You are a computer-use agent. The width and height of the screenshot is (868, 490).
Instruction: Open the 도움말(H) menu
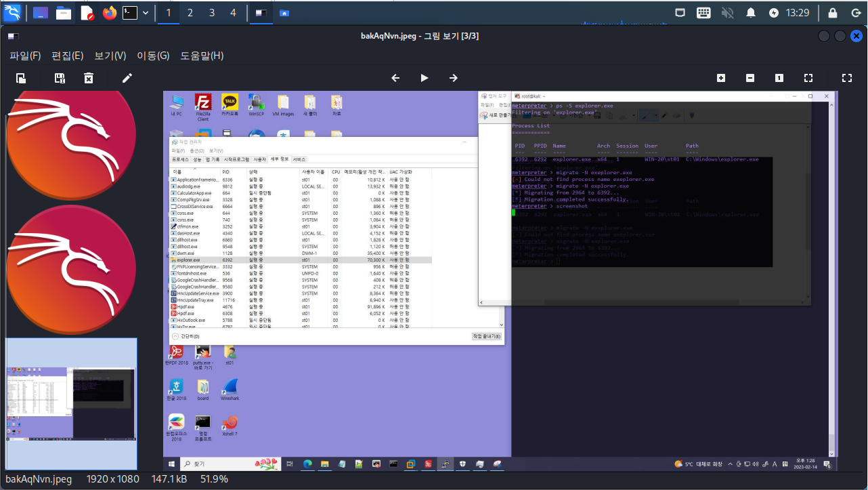pyautogui.click(x=202, y=56)
